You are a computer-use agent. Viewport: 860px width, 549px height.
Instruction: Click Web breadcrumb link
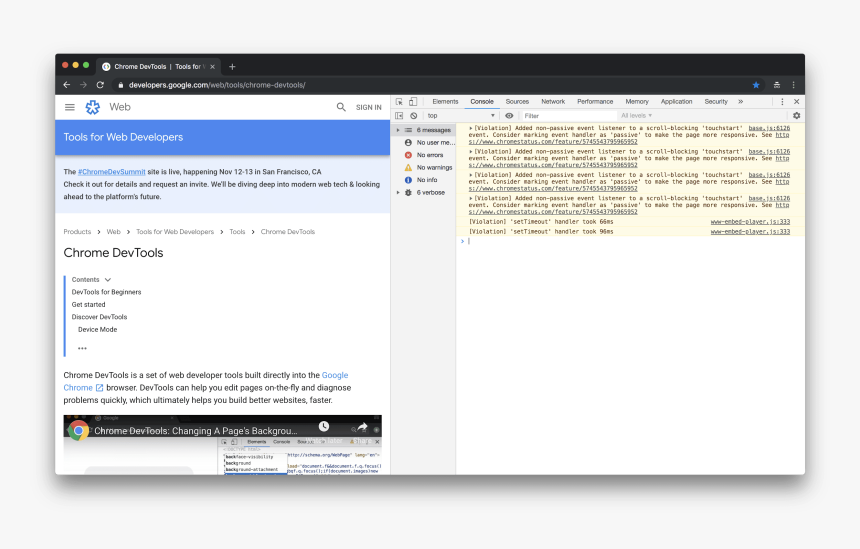(x=114, y=232)
